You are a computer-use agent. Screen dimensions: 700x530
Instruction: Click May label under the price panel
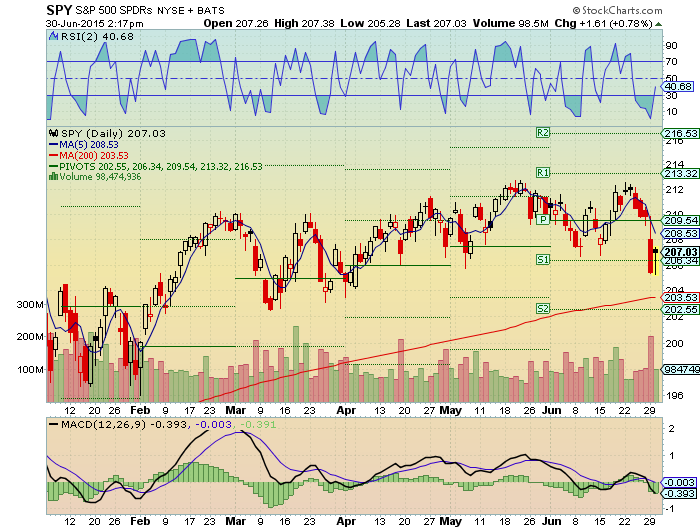tap(450, 410)
